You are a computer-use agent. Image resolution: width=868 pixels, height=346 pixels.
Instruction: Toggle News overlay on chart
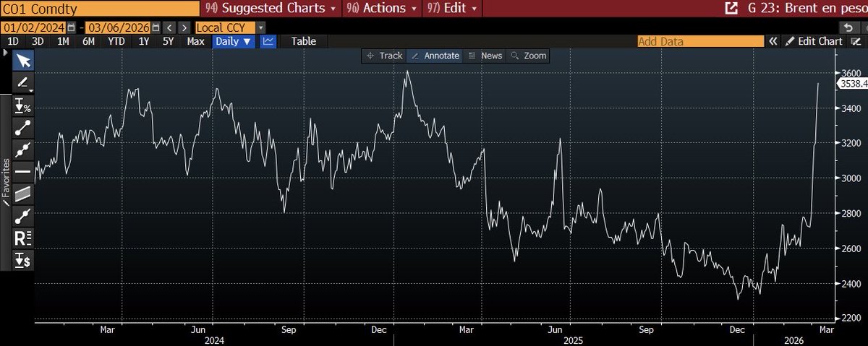[x=485, y=56]
